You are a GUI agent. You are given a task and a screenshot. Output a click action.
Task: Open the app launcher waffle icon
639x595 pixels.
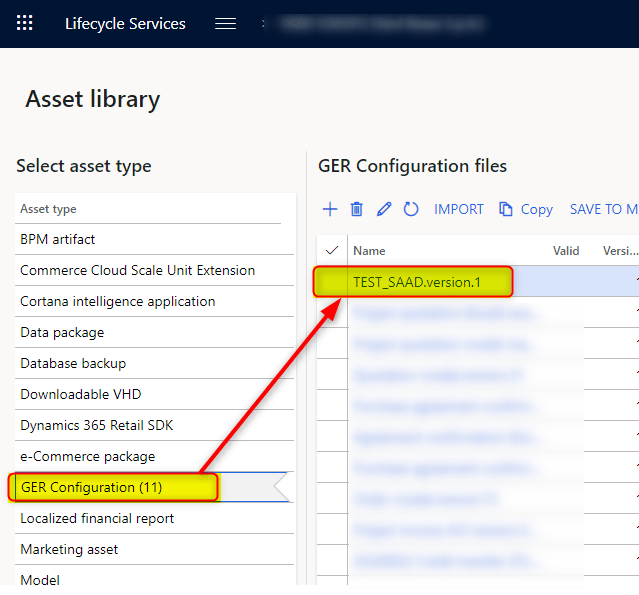(25, 23)
